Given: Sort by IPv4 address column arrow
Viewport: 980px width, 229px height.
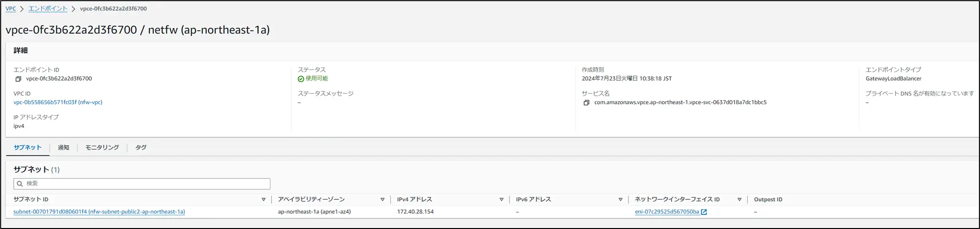Looking at the screenshot, I should (501, 200).
